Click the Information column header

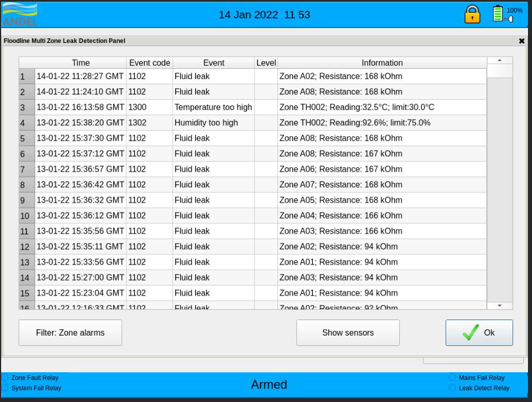tap(382, 63)
